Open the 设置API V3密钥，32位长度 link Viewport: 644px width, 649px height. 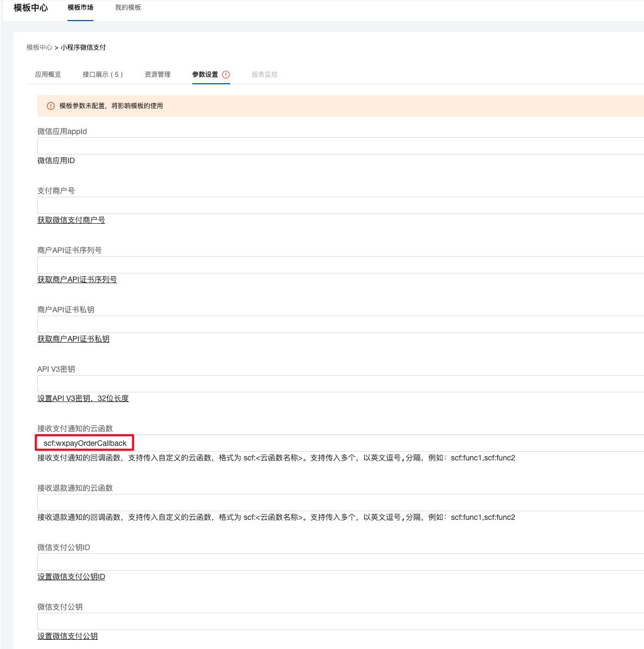83,398
